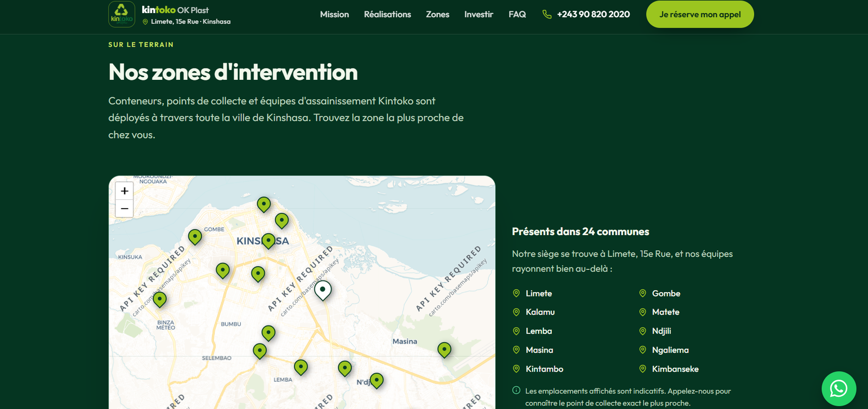Click the 'Limete, 15e Rue · Kinshasa' address

pyautogui.click(x=190, y=22)
